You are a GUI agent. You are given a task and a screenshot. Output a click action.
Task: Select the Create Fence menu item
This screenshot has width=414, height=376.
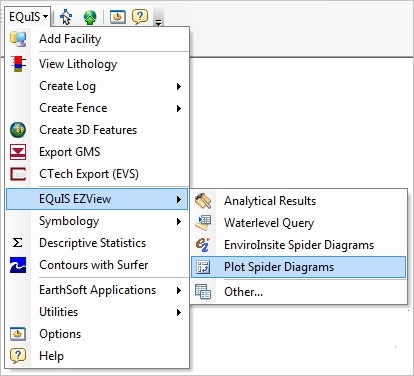pos(97,108)
